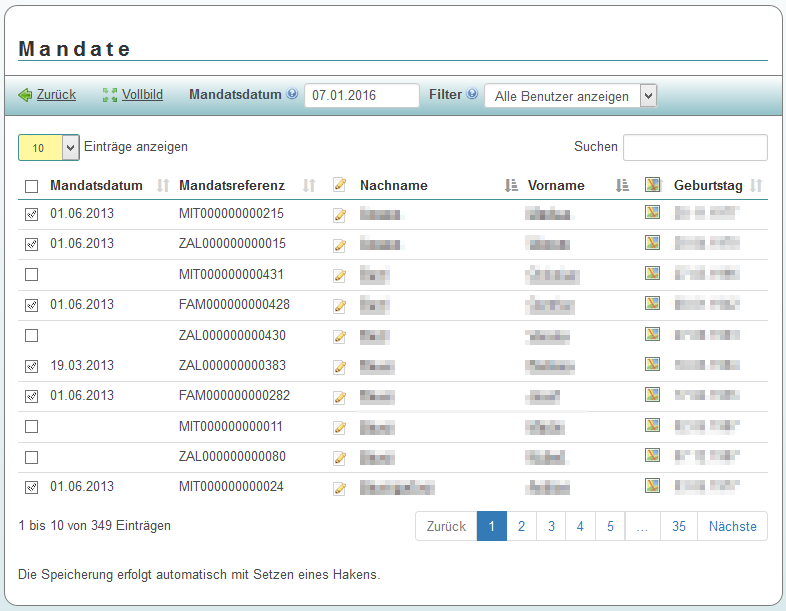Uncheck the box for FAM000000000282
The width and height of the screenshot is (786, 611).
click(x=31, y=396)
